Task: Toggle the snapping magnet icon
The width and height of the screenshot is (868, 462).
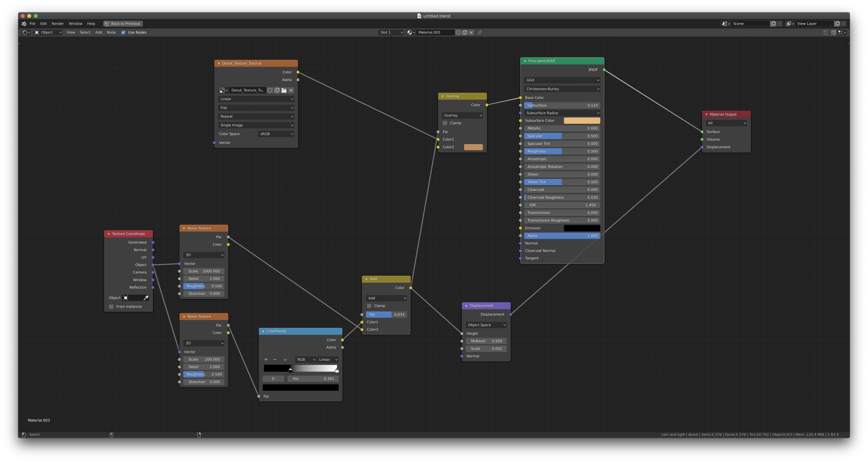Action: point(833,32)
